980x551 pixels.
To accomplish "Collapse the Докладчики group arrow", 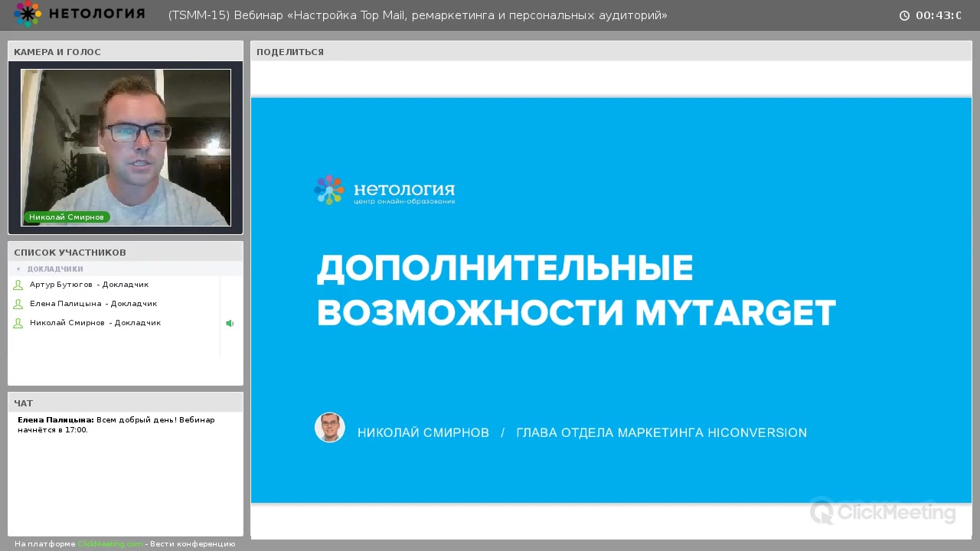I will pyautogui.click(x=18, y=269).
